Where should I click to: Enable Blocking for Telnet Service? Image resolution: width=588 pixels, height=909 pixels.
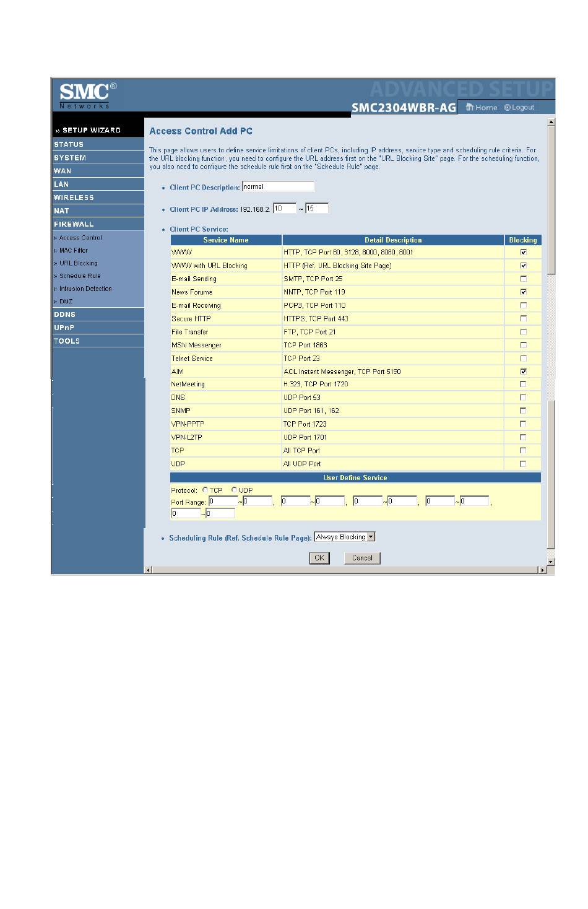(524, 359)
